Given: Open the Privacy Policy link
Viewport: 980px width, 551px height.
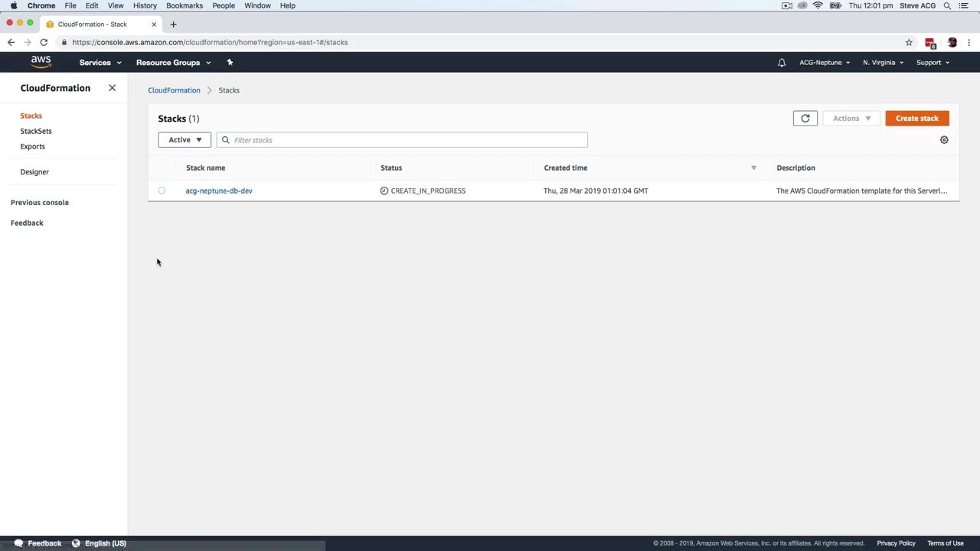Looking at the screenshot, I should [896, 543].
